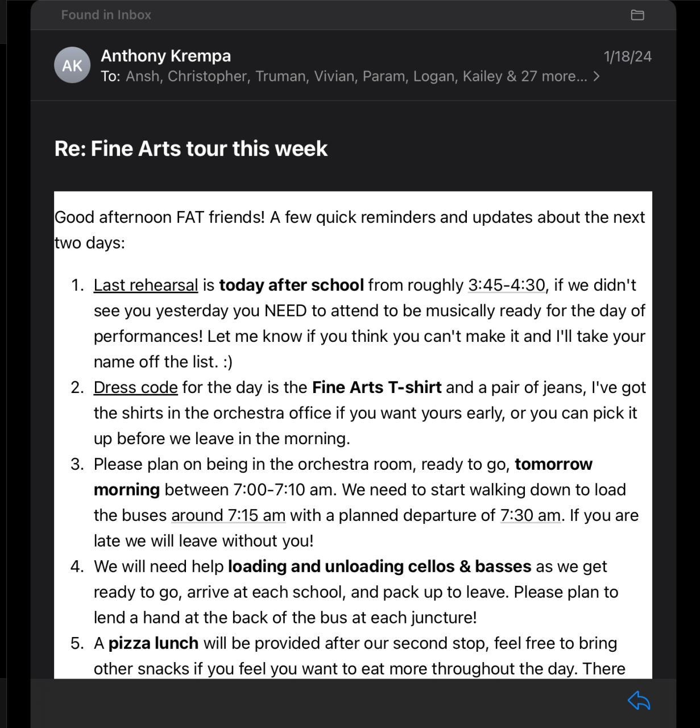700x728 pixels.
Task: Tap the 1/18/24 message date
Action: point(627,56)
